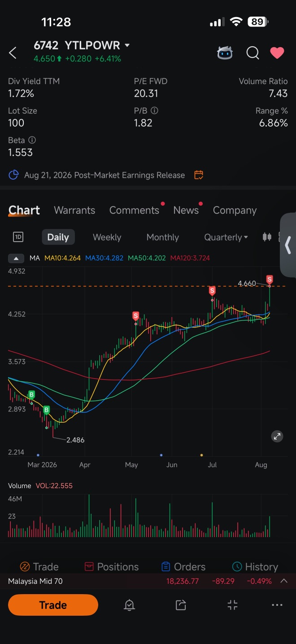Share this stock page
The height and width of the screenshot is (644, 296).
point(181,605)
